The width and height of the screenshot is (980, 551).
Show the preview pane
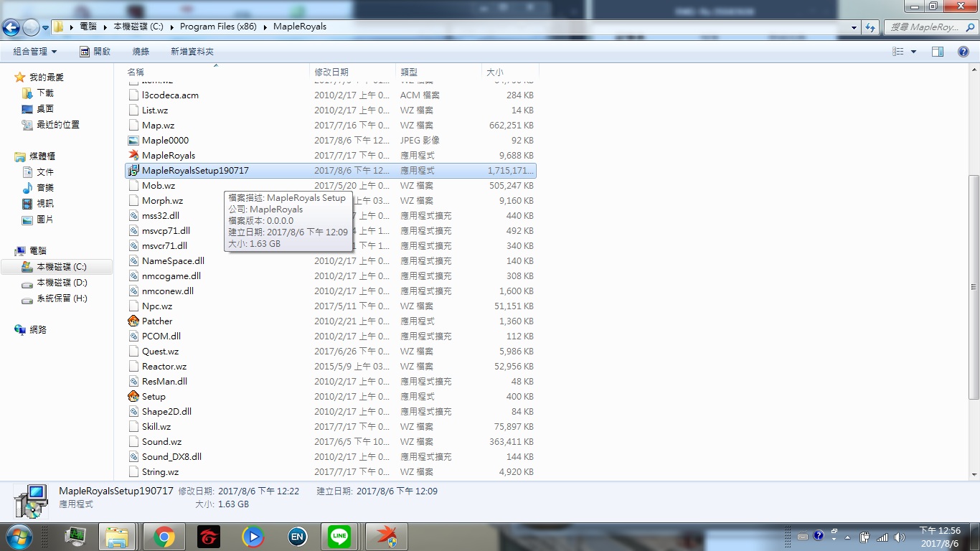(x=938, y=52)
